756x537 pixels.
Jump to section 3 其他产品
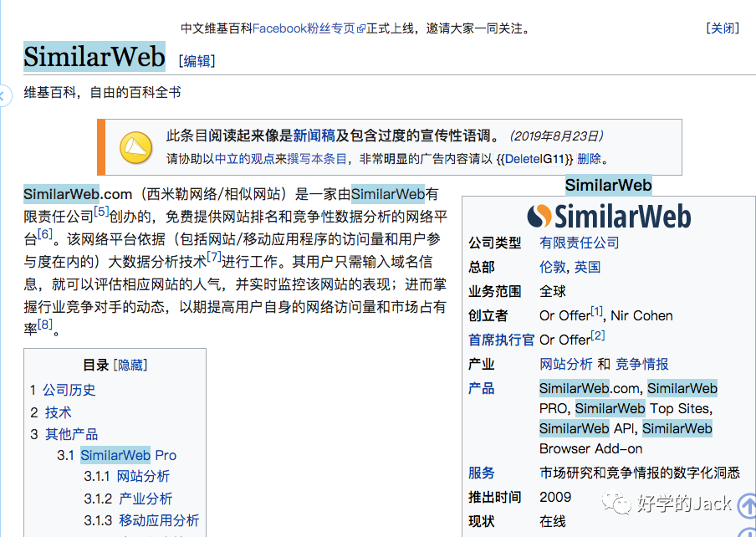click(x=71, y=434)
